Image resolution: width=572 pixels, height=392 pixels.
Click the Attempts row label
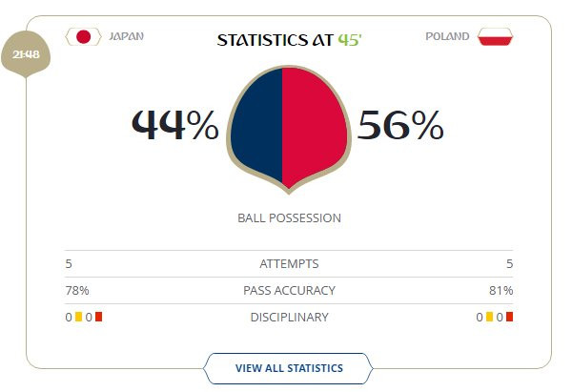click(x=289, y=264)
